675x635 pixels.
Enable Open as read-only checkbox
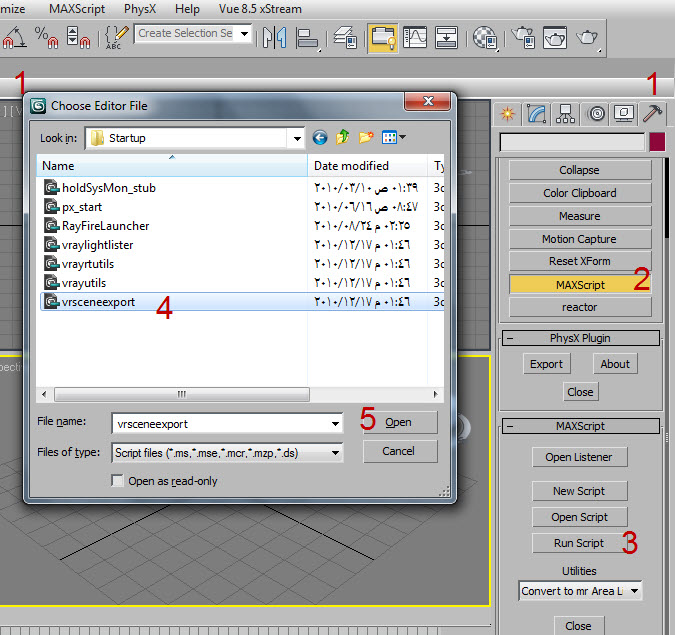click(x=117, y=480)
